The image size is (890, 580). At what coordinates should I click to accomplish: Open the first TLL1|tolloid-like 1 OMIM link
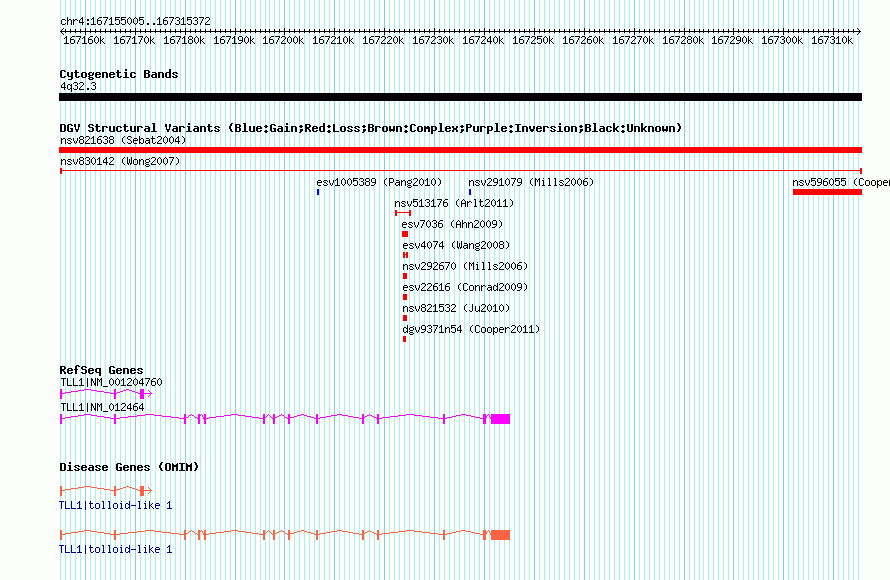(x=116, y=505)
